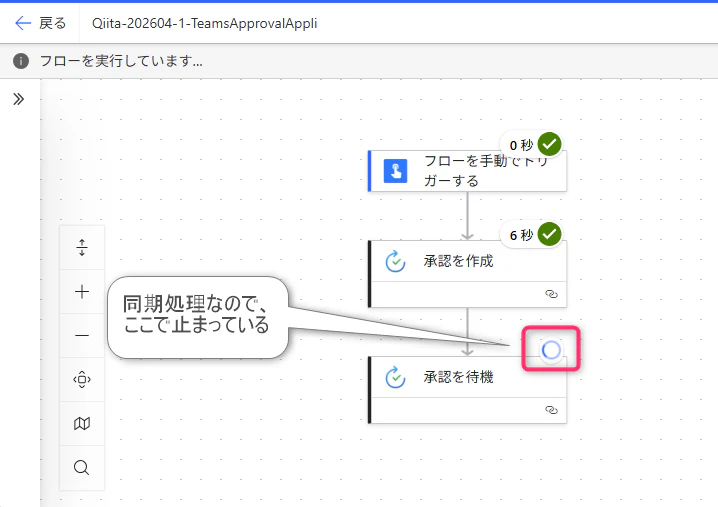Click the 0 秒 duration label
Viewport: 718px width, 507px height.
521,145
